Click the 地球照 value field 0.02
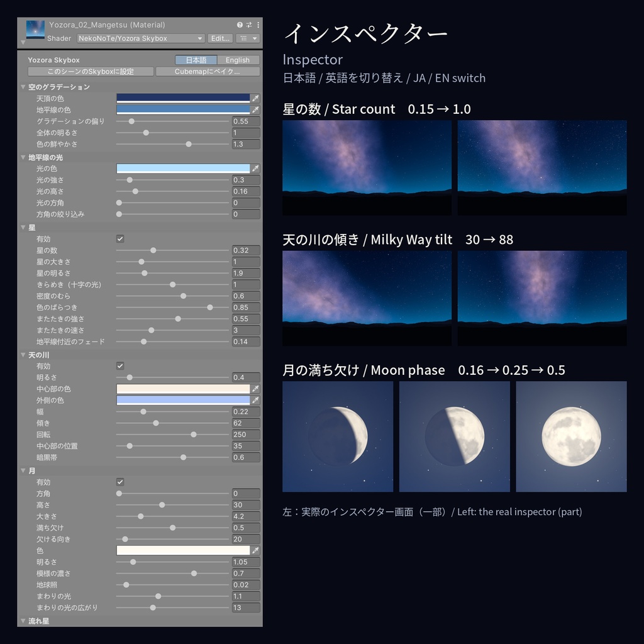644x644 pixels. (246, 585)
